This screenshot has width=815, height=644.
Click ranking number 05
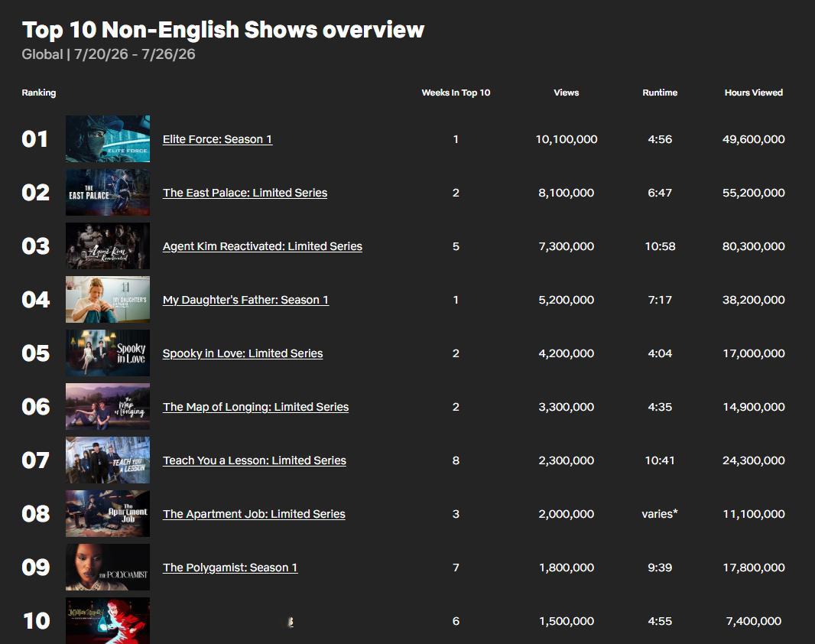point(36,353)
